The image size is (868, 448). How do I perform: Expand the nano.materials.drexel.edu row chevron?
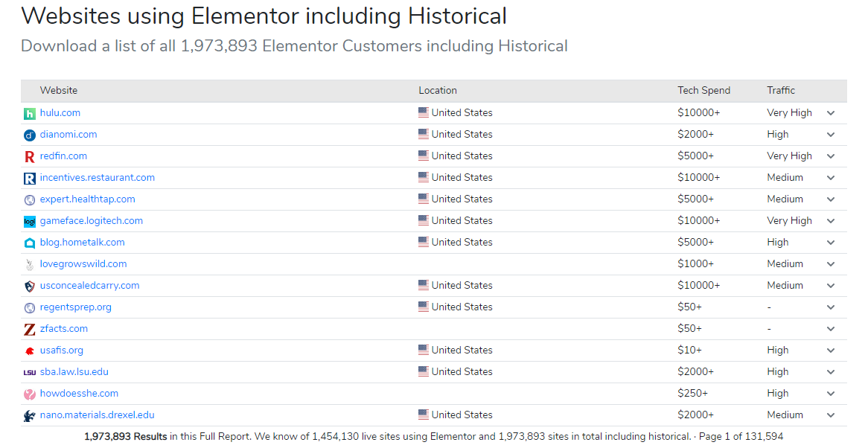click(x=831, y=415)
